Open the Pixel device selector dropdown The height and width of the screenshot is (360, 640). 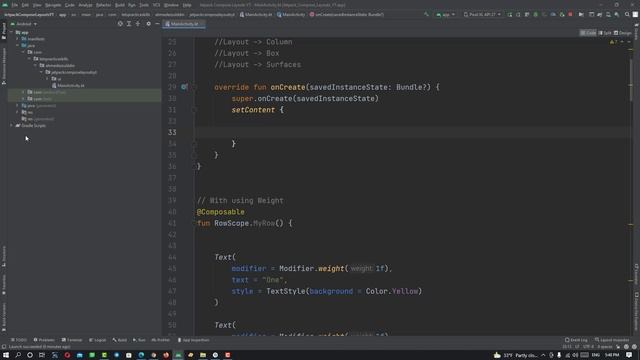[x=482, y=14]
